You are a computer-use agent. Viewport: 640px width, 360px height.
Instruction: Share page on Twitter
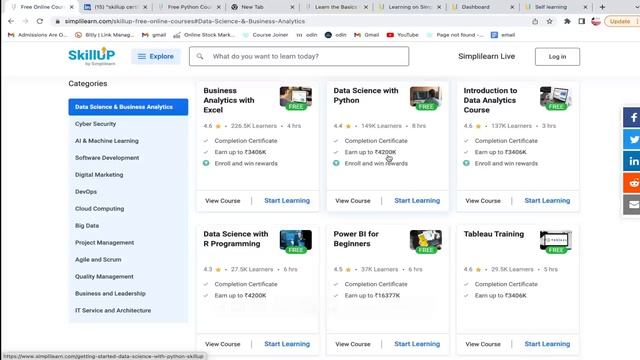click(x=632, y=140)
